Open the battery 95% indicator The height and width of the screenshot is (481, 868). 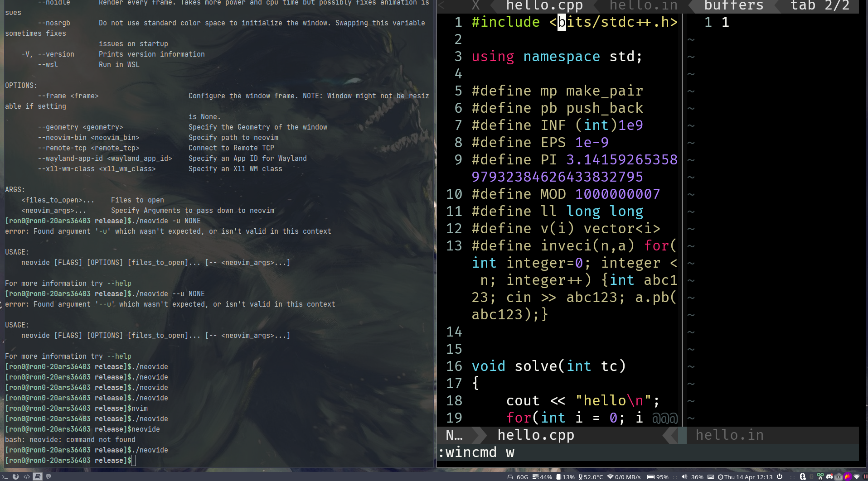click(x=658, y=477)
